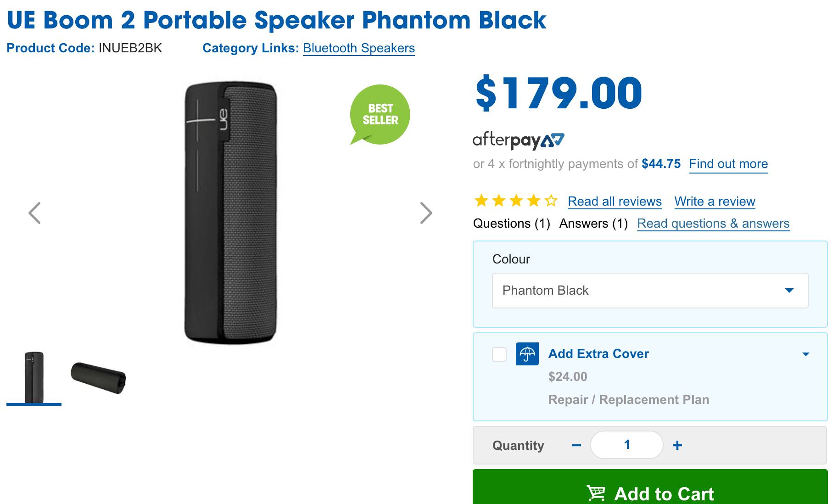Click the quantity input field
838x504 pixels.
(627, 445)
